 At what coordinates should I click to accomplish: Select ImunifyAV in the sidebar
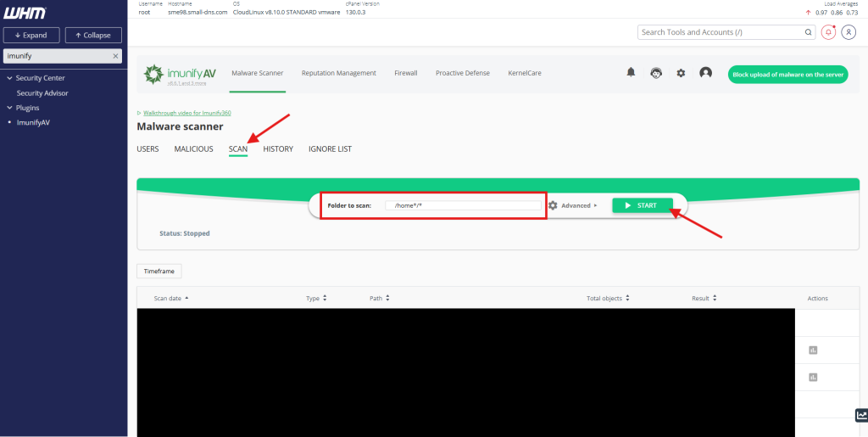(x=33, y=122)
